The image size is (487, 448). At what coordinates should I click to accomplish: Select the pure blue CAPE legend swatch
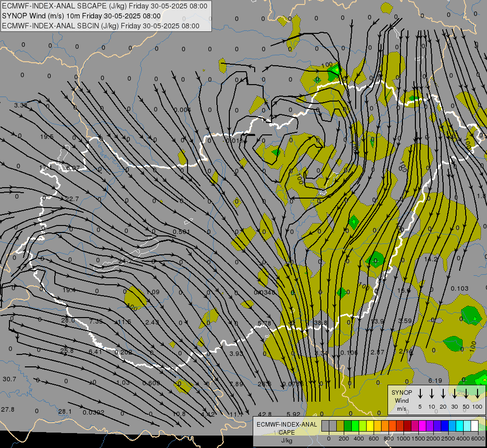point(444,426)
